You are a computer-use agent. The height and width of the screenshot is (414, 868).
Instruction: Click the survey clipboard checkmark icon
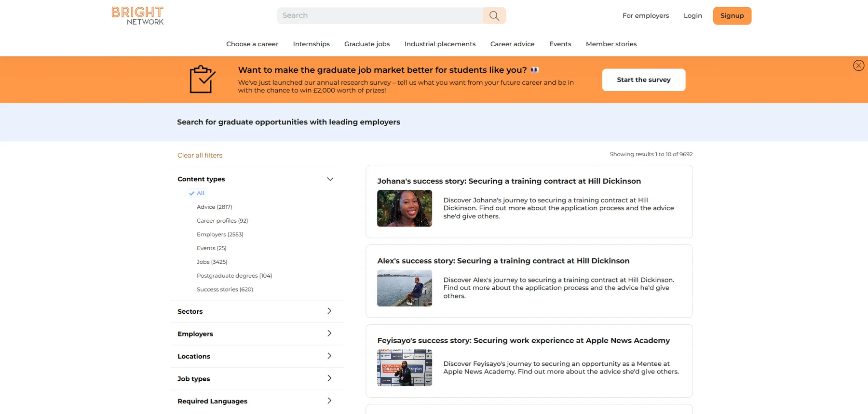[202, 80]
